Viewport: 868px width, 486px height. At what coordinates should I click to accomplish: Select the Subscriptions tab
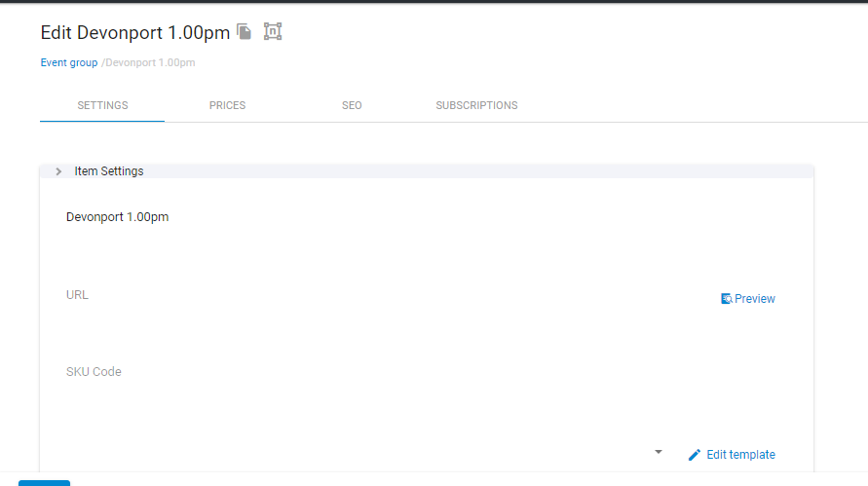[476, 105]
